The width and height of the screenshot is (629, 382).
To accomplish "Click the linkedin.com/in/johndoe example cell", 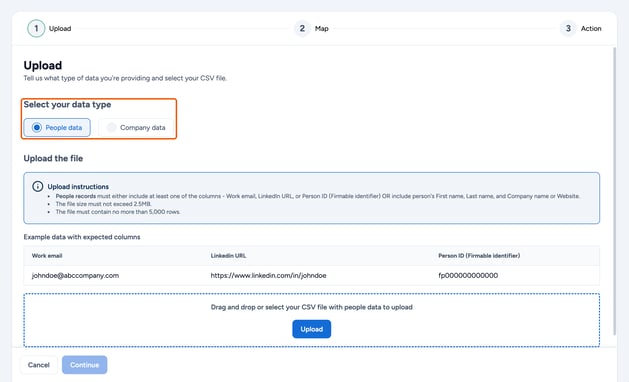I will (268, 275).
